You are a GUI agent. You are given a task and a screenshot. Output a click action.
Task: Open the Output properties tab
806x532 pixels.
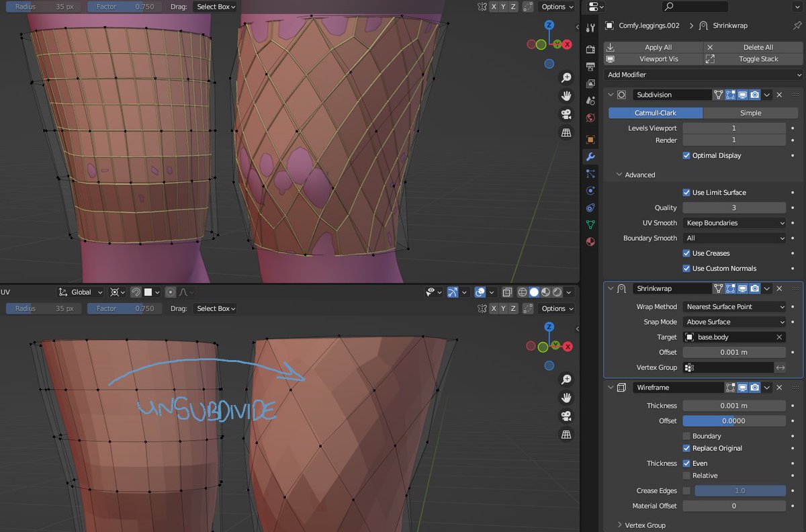click(x=590, y=67)
